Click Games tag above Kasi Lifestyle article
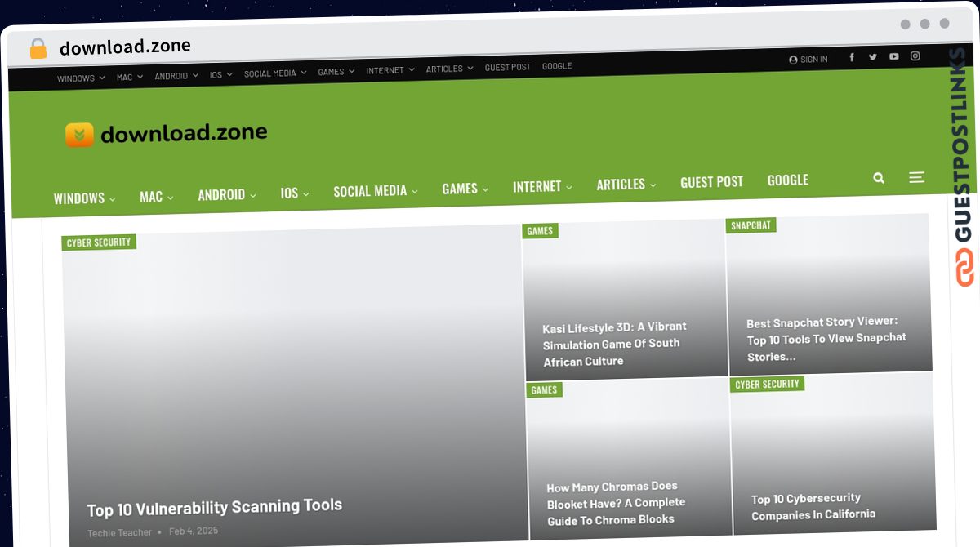The image size is (980, 547). pyautogui.click(x=540, y=231)
